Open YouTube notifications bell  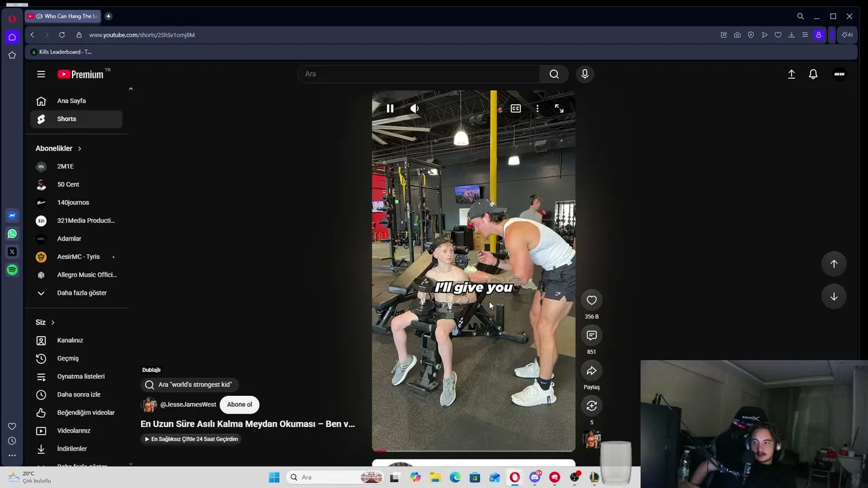click(x=813, y=74)
